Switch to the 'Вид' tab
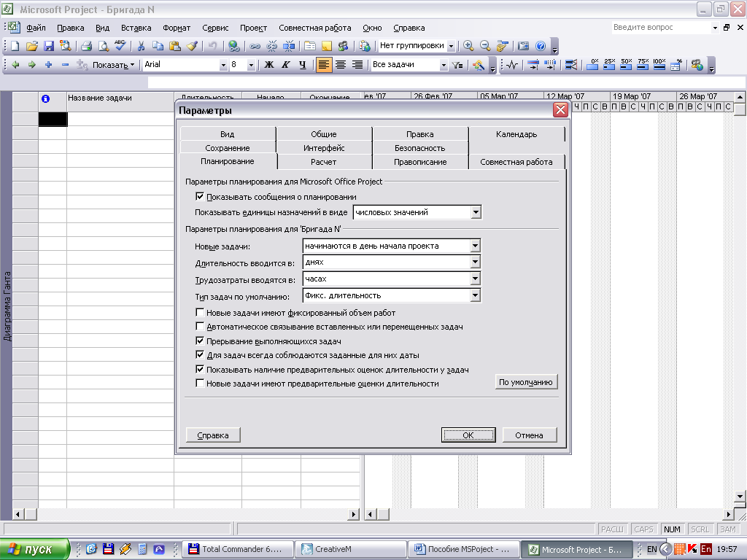 click(228, 134)
